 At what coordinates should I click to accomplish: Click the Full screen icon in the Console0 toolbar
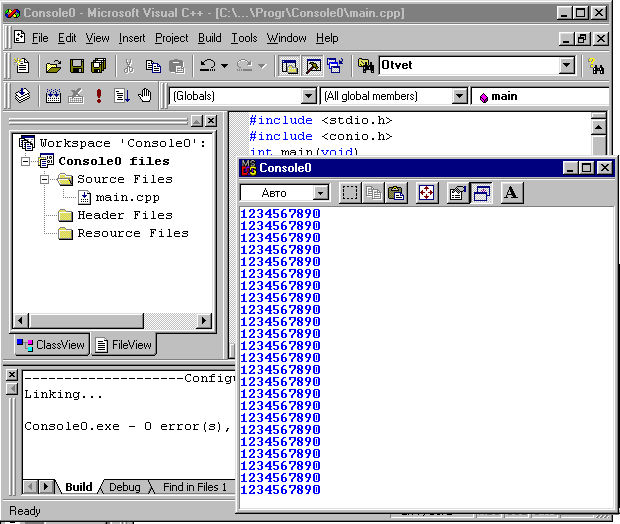tap(427, 193)
